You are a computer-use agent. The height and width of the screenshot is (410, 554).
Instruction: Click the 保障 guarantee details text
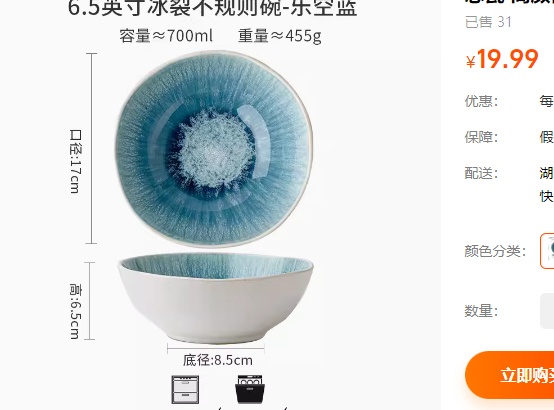click(547, 137)
